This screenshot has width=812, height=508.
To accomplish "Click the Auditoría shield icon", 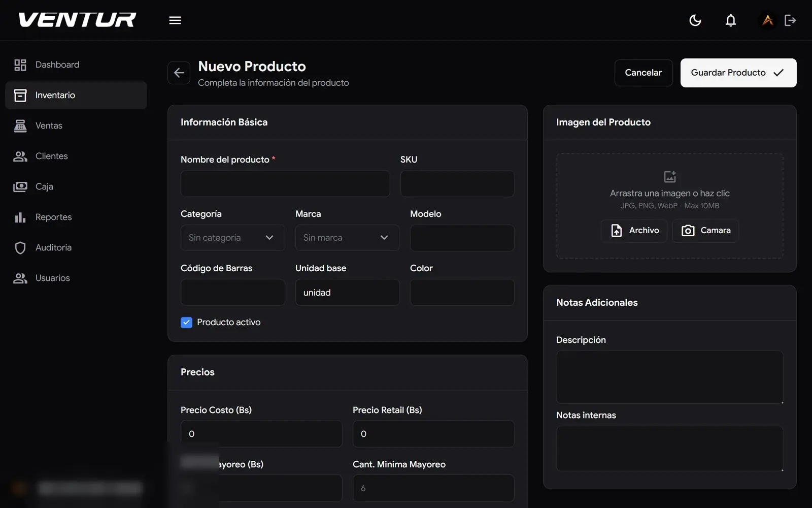I will pos(20,248).
